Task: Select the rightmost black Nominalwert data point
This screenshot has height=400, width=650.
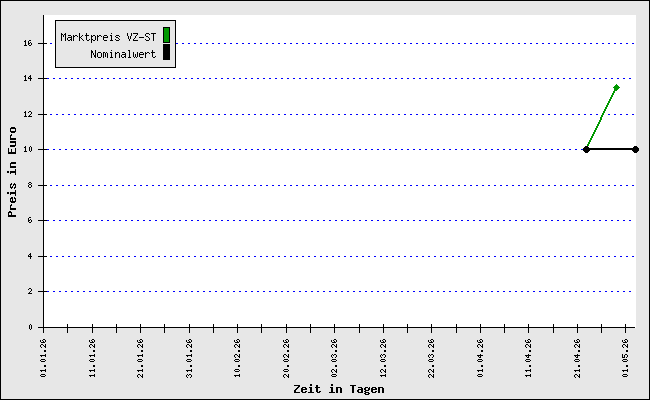Action: (x=635, y=150)
